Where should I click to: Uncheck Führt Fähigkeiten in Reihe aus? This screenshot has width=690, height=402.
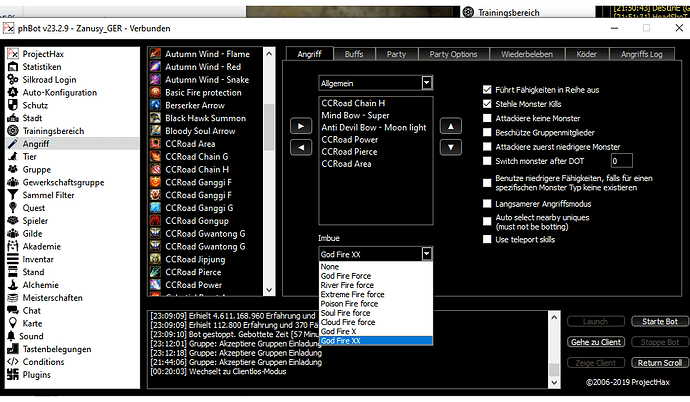click(x=487, y=90)
